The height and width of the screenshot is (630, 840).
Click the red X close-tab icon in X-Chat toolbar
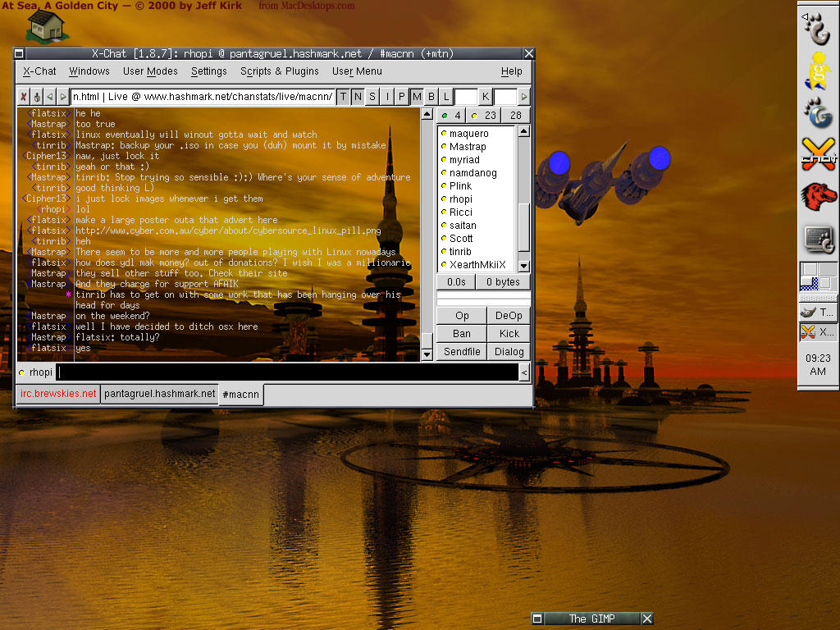[x=24, y=97]
